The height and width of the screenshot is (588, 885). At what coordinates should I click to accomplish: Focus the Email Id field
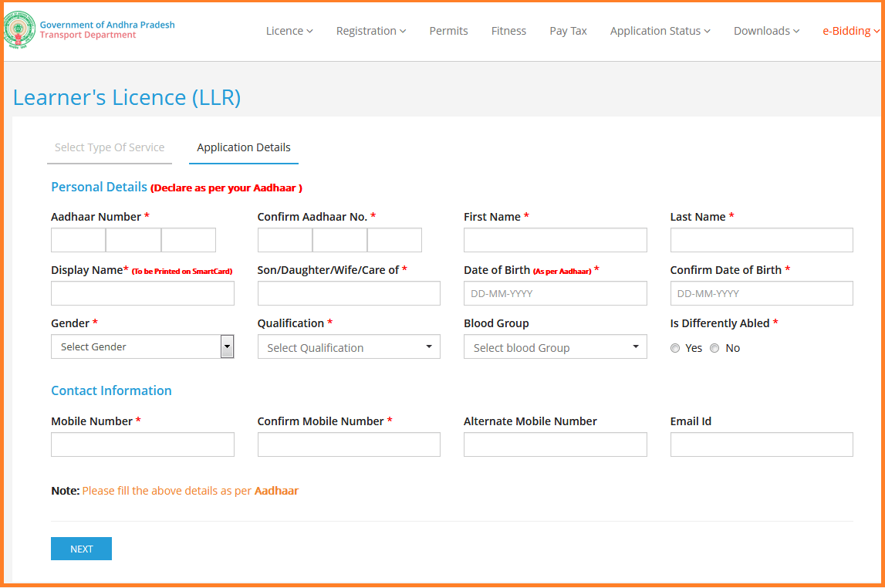[762, 444]
